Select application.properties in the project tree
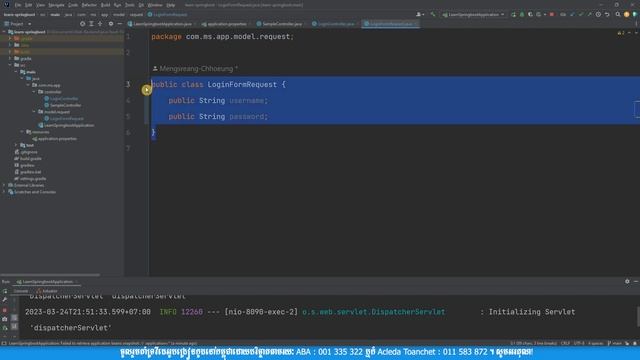 (x=55, y=139)
